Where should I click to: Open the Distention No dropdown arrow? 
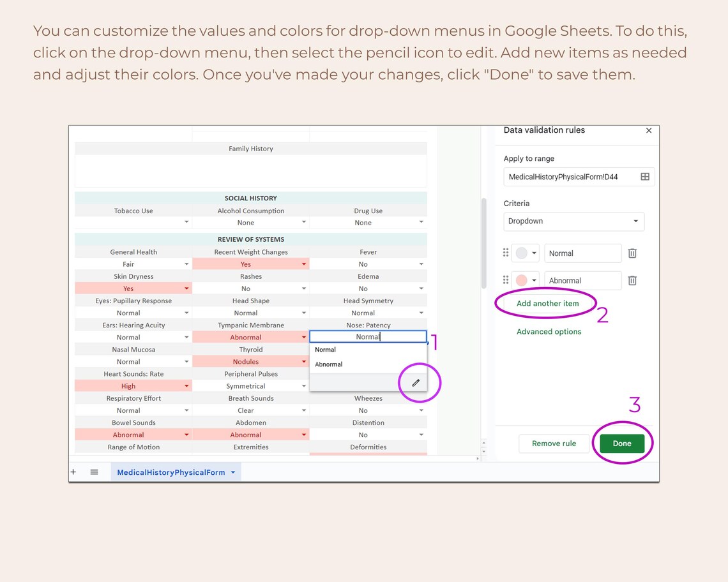click(x=421, y=435)
